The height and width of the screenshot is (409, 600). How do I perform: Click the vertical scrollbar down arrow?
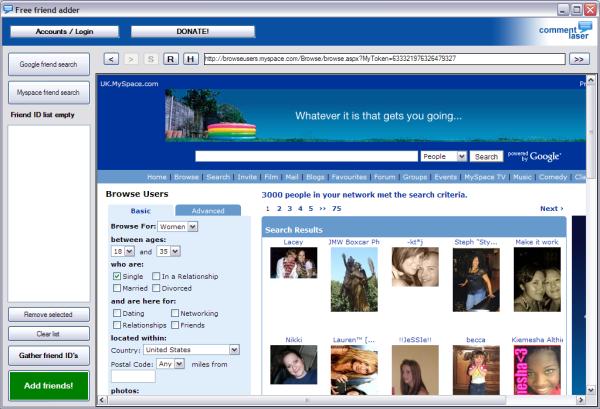tap(591, 391)
